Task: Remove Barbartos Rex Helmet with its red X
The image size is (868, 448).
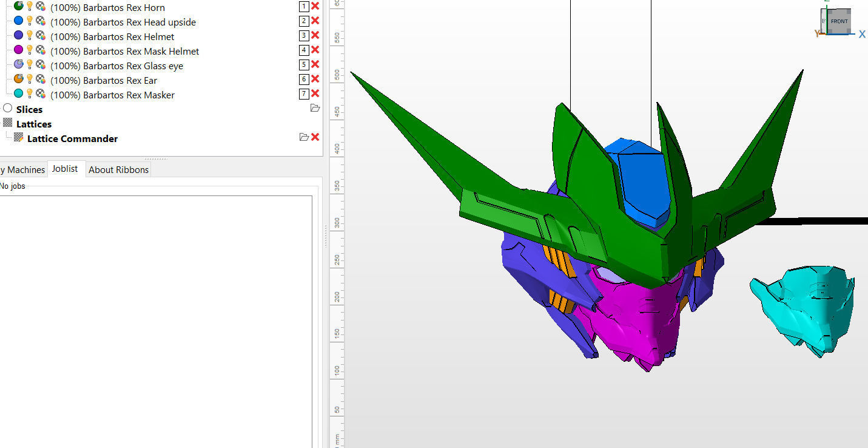Action: (x=315, y=35)
